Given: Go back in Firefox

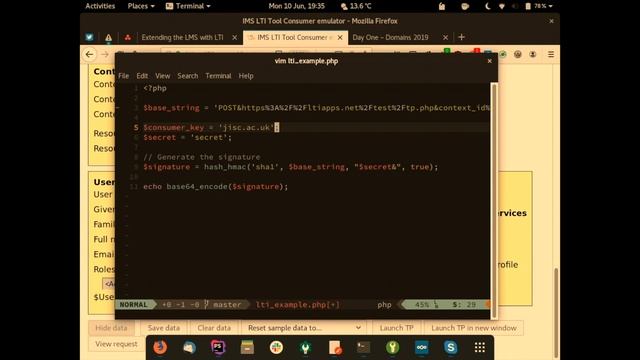Looking at the screenshot, I should coord(89,54).
